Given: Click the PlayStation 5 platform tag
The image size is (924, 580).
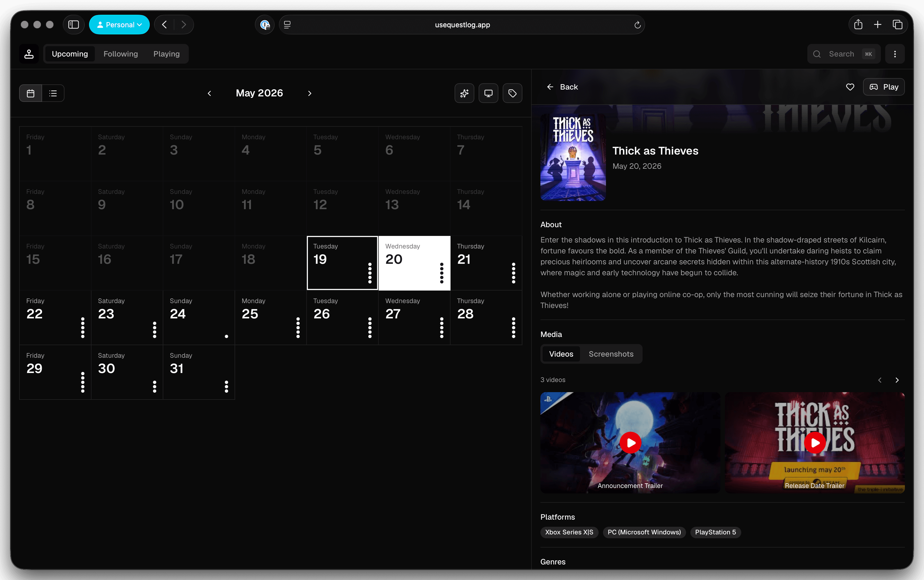Looking at the screenshot, I should tap(715, 532).
